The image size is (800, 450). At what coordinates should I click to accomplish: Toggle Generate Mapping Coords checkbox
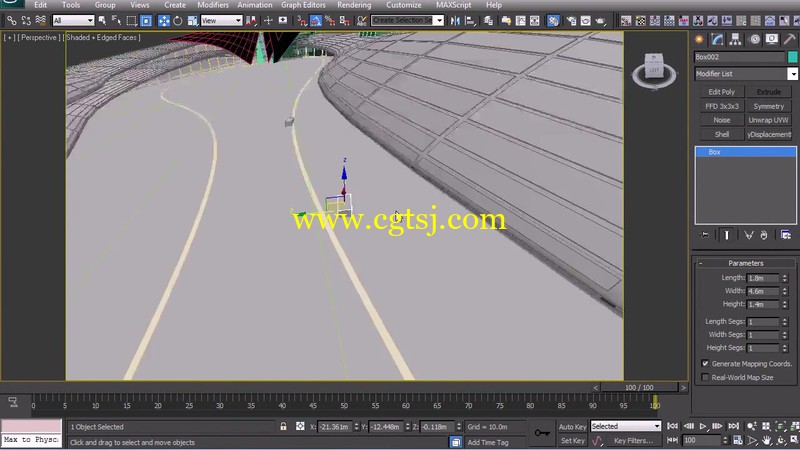[x=705, y=364]
